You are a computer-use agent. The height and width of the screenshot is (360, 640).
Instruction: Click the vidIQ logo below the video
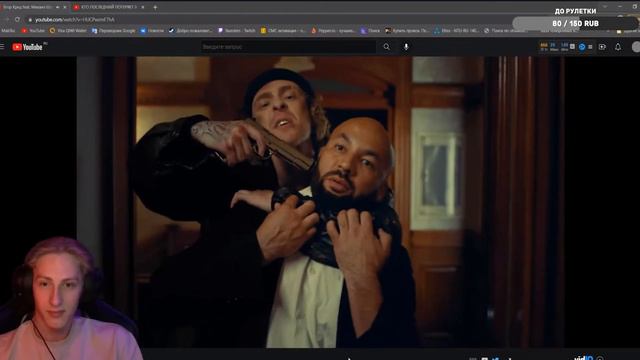[x=583, y=358]
